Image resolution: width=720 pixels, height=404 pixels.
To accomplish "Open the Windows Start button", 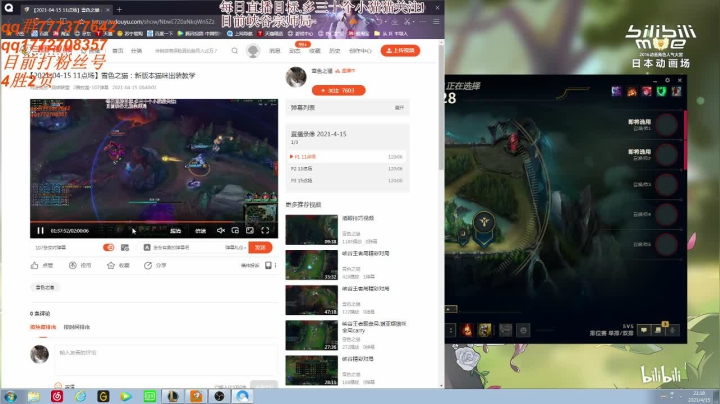I will [10, 396].
